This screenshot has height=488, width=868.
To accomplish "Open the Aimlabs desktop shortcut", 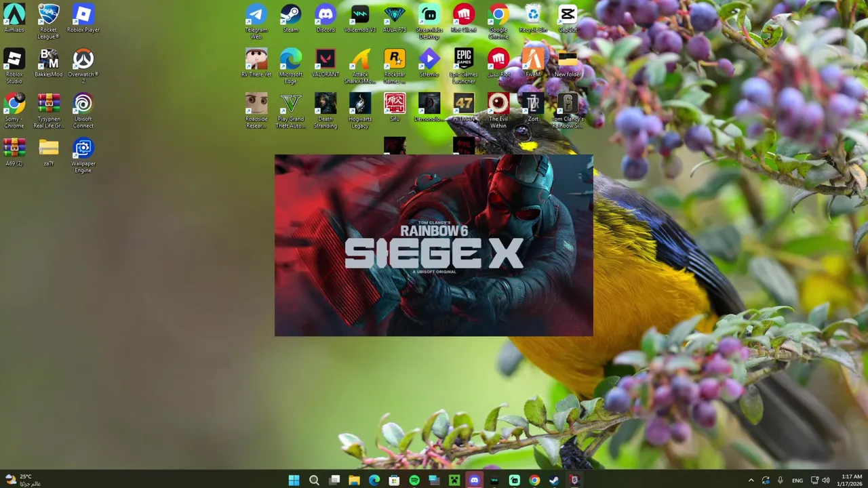I will tap(14, 18).
